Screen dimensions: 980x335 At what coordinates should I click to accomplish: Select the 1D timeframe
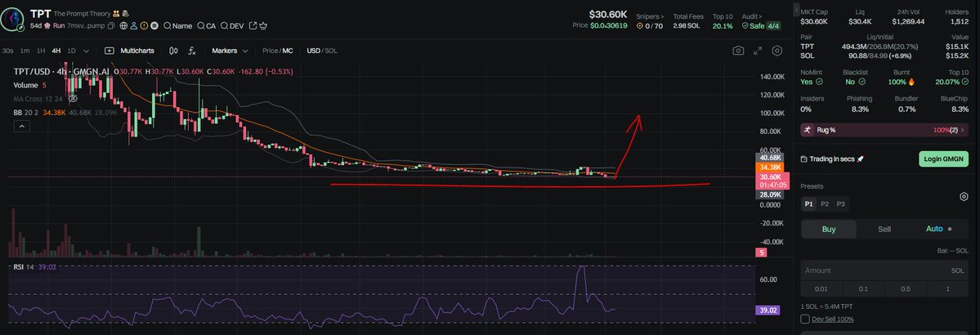click(x=71, y=51)
